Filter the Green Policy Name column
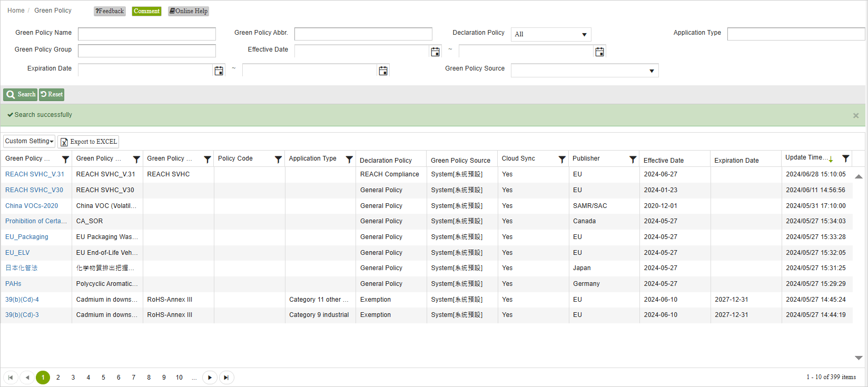The image size is (868, 387). (65, 159)
